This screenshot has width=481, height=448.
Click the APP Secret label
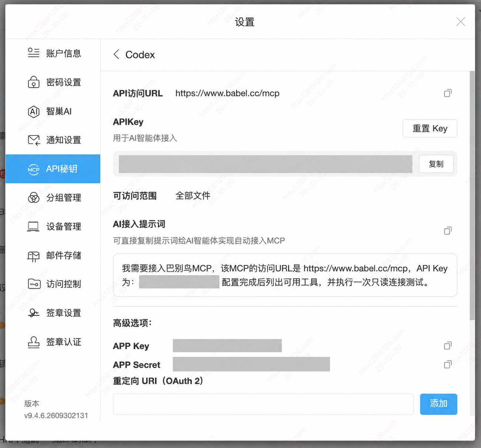(x=137, y=365)
